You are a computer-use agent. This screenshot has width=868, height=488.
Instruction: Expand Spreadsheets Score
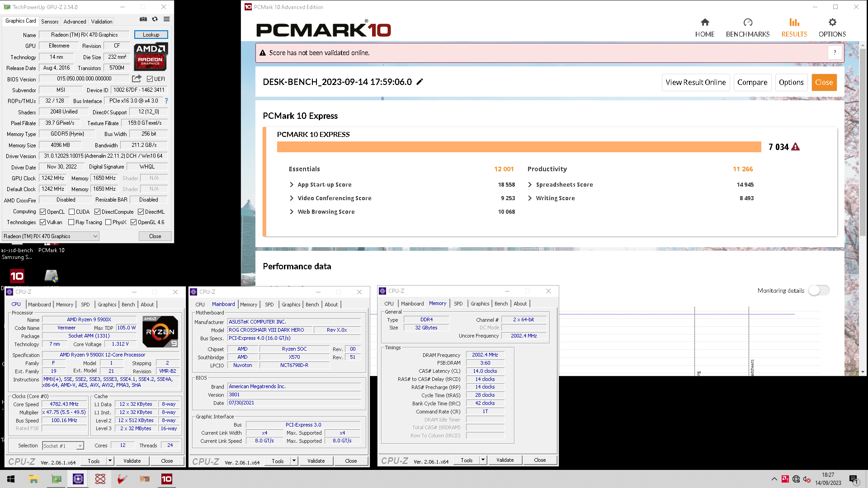[x=530, y=185]
